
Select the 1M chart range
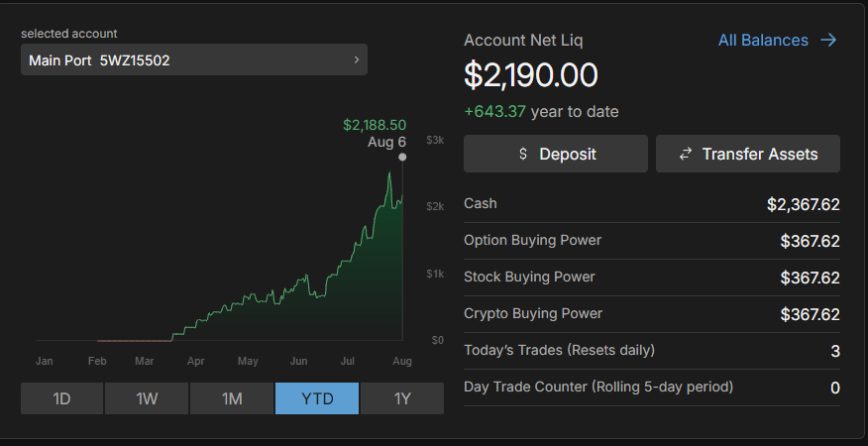point(232,398)
